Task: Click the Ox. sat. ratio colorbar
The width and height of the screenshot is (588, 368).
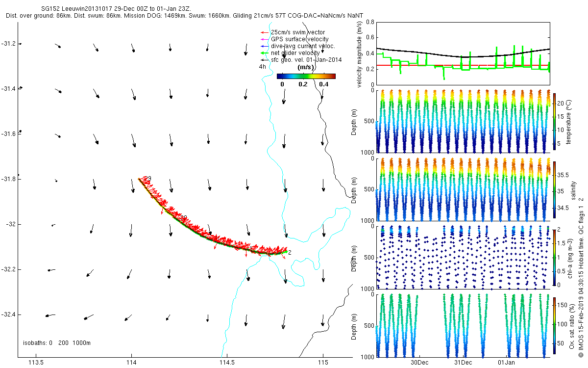Action: pyautogui.click(x=555, y=325)
